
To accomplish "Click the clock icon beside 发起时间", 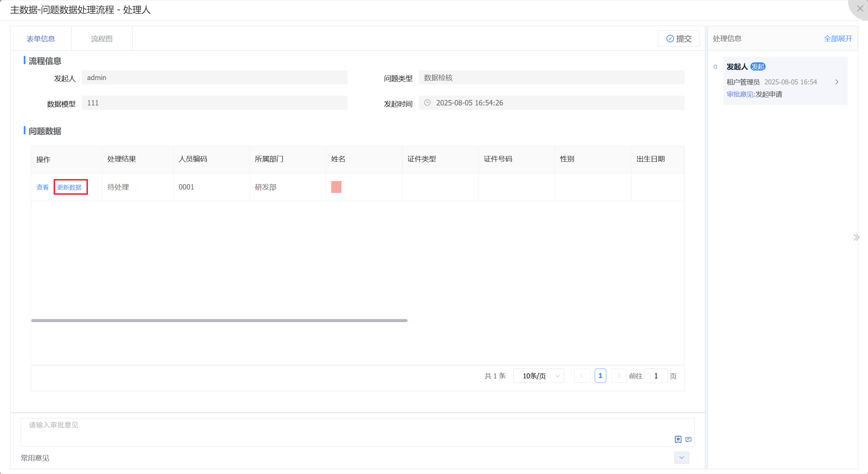I will click(427, 103).
